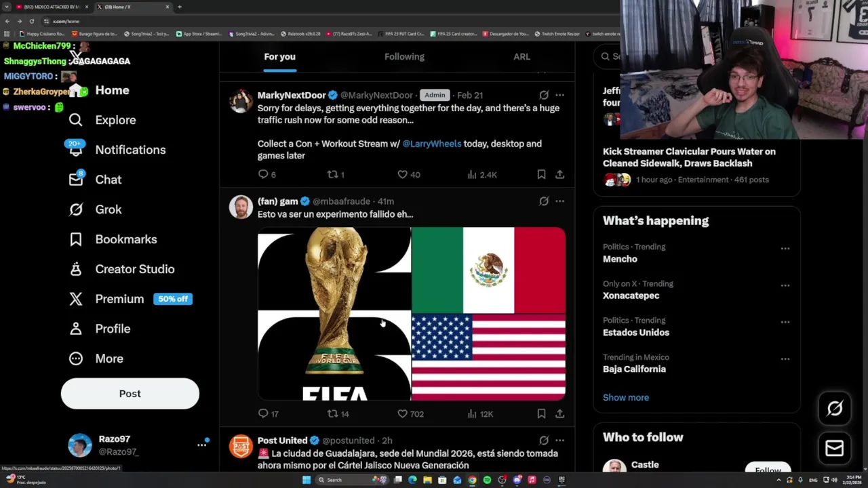Open Profile from the sidebar
The image size is (868, 488).
pos(99,329)
